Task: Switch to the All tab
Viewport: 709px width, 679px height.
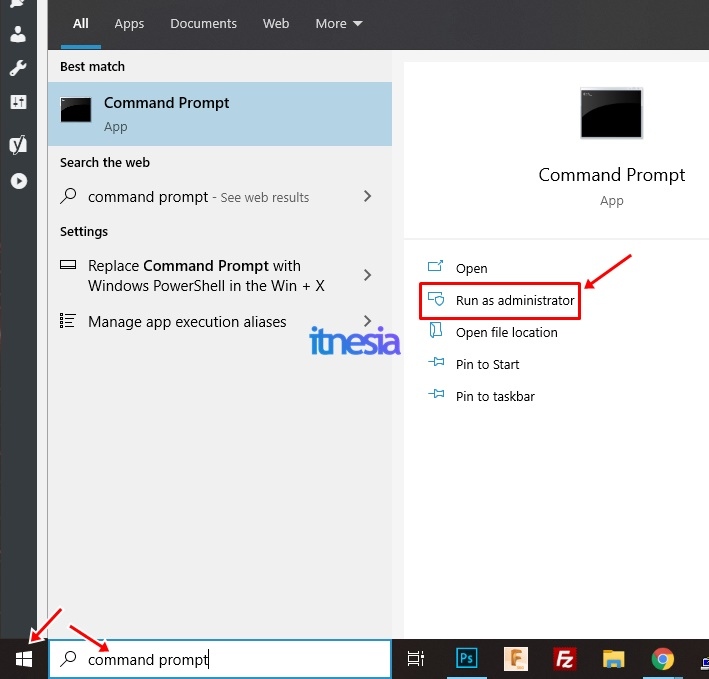Action: click(80, 24)
